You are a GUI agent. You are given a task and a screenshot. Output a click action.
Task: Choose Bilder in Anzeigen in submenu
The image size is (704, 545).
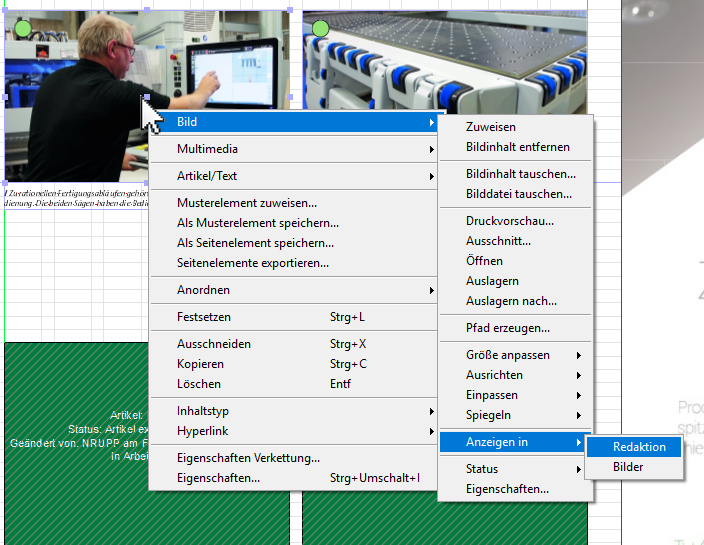coord(628,467)
